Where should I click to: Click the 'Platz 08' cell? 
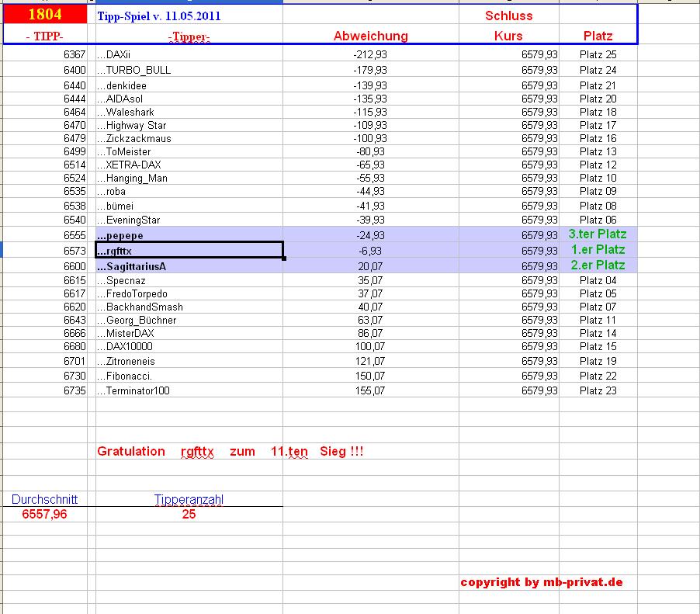click(598, 206)
